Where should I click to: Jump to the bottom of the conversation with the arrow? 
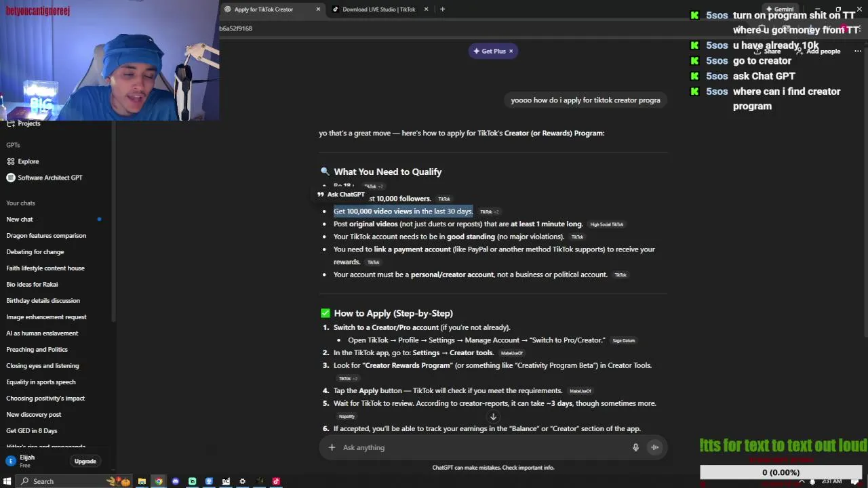click(493, 417)
